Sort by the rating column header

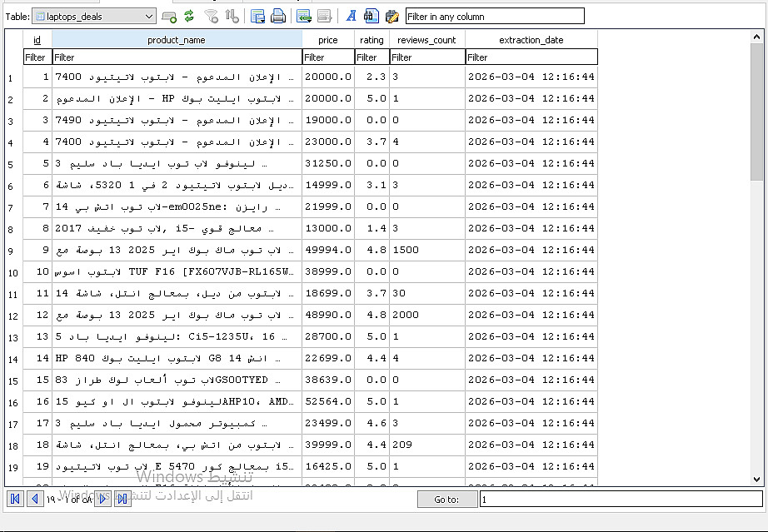[x=372, y=40]
